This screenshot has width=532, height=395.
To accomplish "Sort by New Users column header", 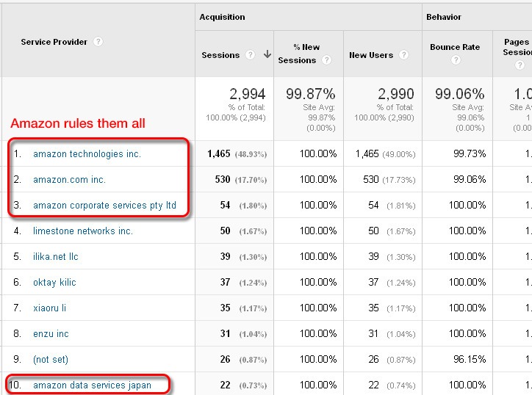I will [x=371, y=55].
